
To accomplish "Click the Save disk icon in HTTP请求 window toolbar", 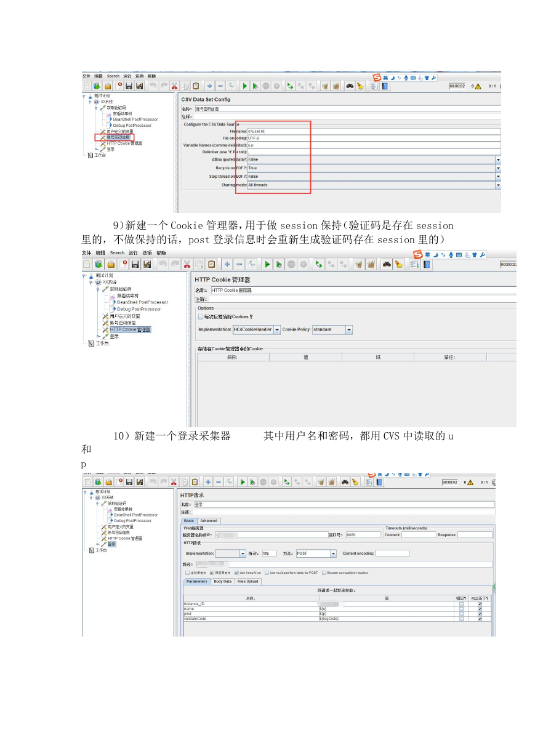I will (129, 482).
